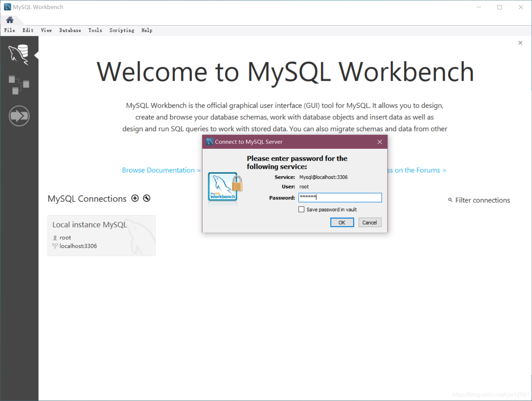Open the Scripting menu

(x=122, y=30)
